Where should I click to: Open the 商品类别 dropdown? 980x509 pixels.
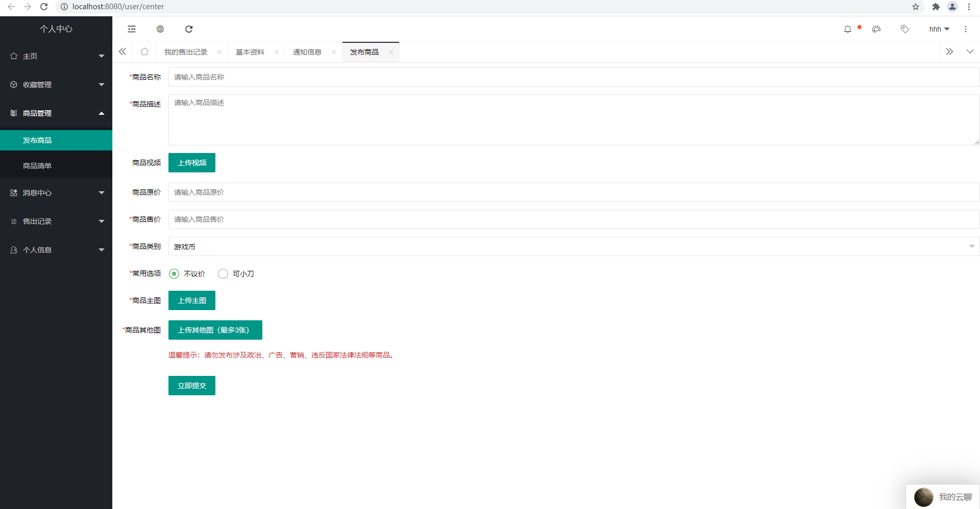(x=573, y=246)
